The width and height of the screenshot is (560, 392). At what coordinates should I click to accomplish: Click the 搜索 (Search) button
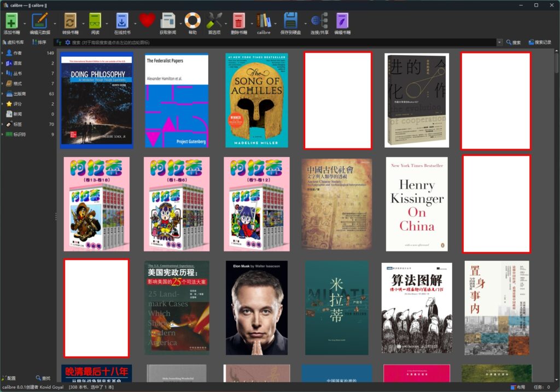click(513, 42)
